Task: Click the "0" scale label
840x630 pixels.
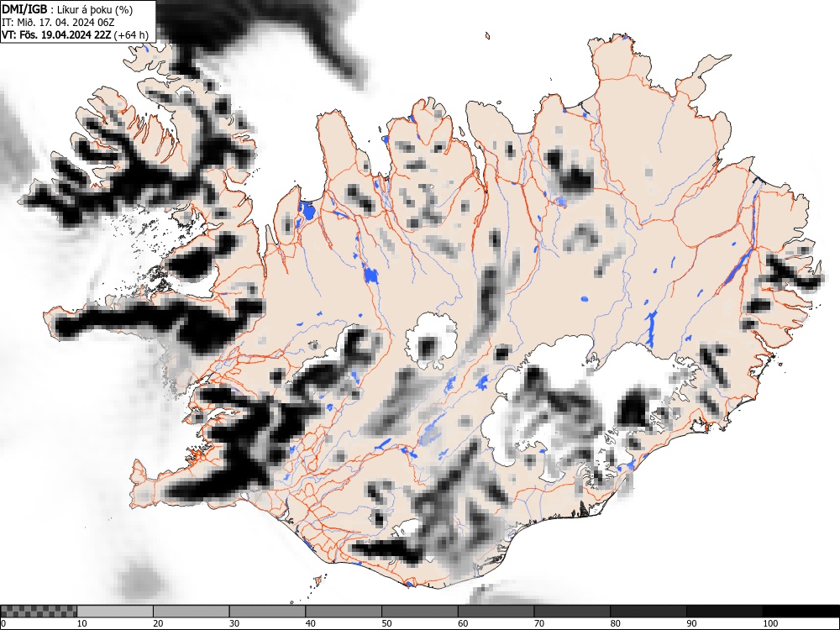Action: [3, 623]
